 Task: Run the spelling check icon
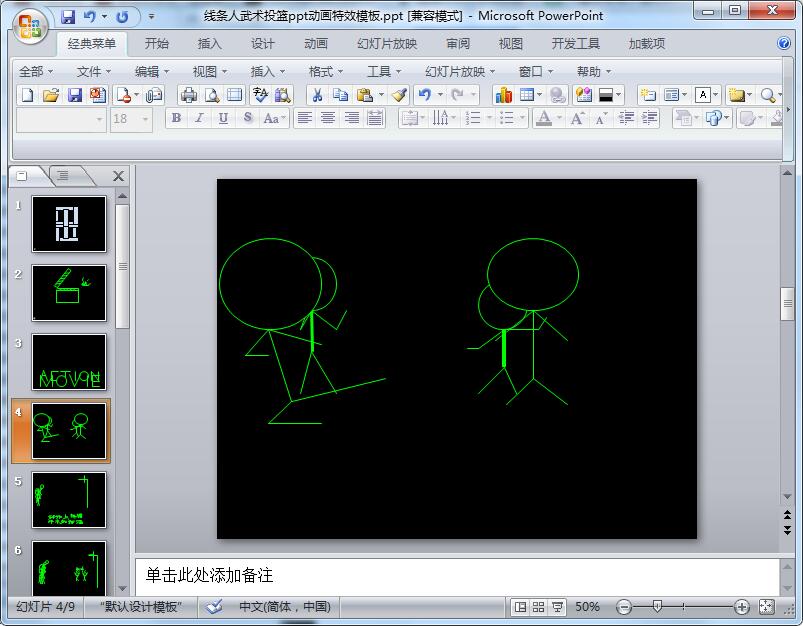pyautogui.click(x=260, y=95)
